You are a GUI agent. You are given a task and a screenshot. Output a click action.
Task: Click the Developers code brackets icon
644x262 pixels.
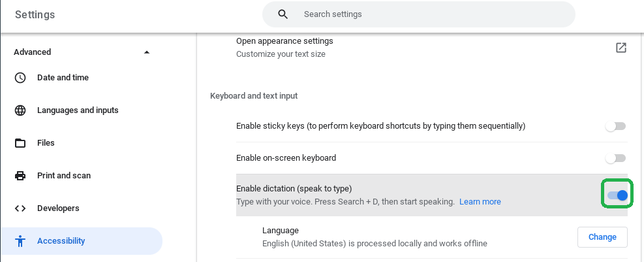click(x=20, y=208)
